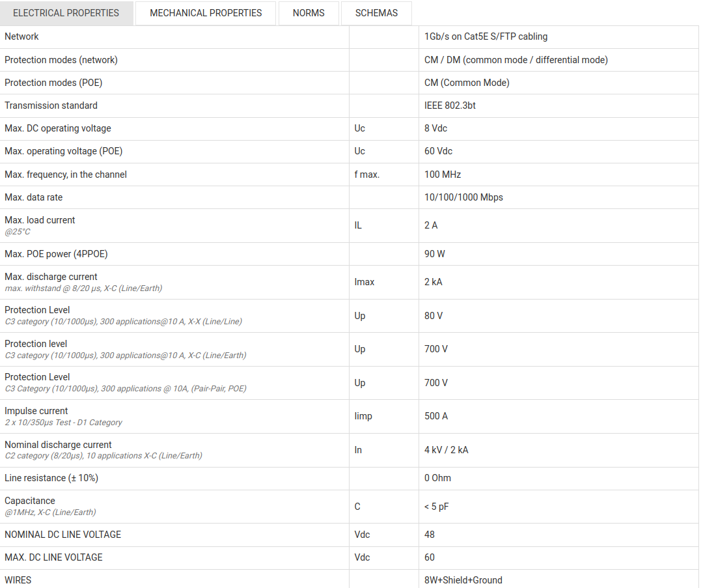Click the < 5 pF value cell

(437, 507)
